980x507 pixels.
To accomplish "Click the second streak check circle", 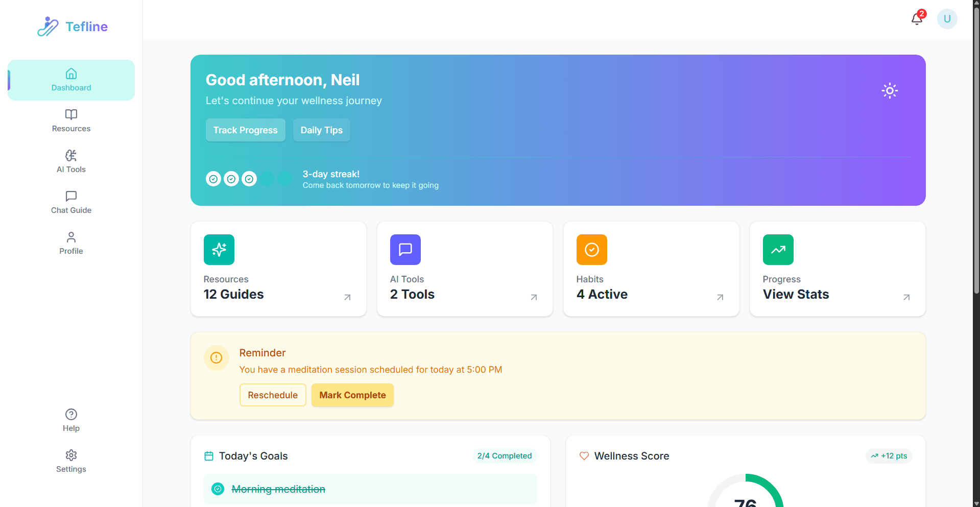I will [231, 179].
